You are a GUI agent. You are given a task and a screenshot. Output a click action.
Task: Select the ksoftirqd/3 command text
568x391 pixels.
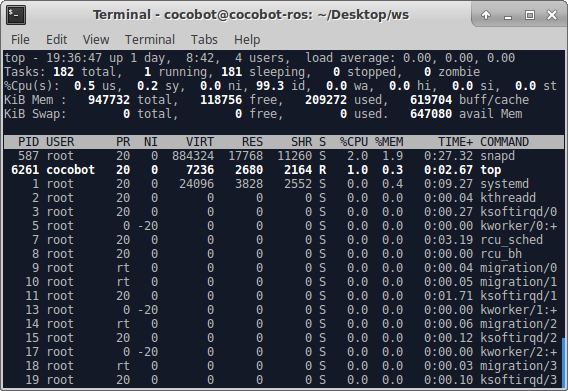(518, 380)
